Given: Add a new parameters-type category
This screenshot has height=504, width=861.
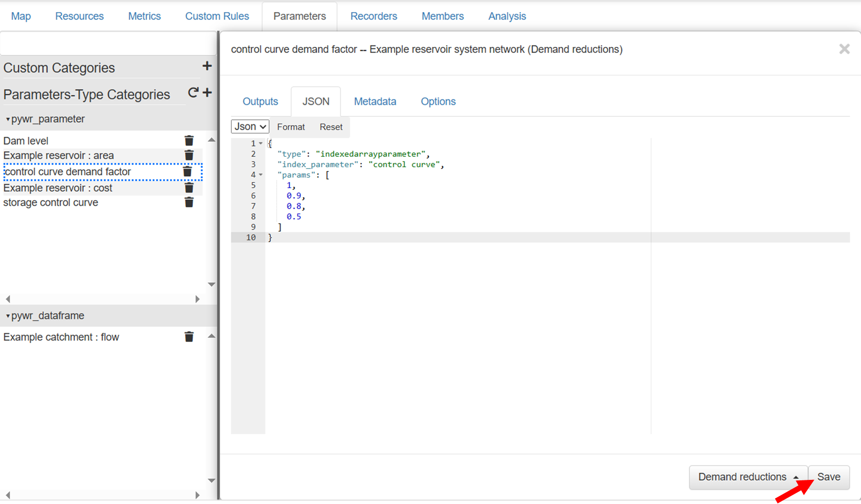Looking at the screenshot, I should 208,93.
